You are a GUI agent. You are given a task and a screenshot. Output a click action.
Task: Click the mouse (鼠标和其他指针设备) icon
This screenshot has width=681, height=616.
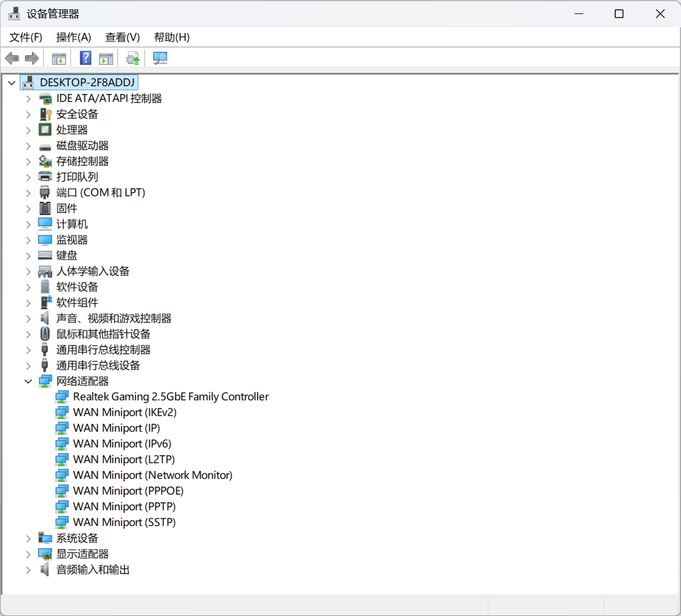[x=45, y=334]
